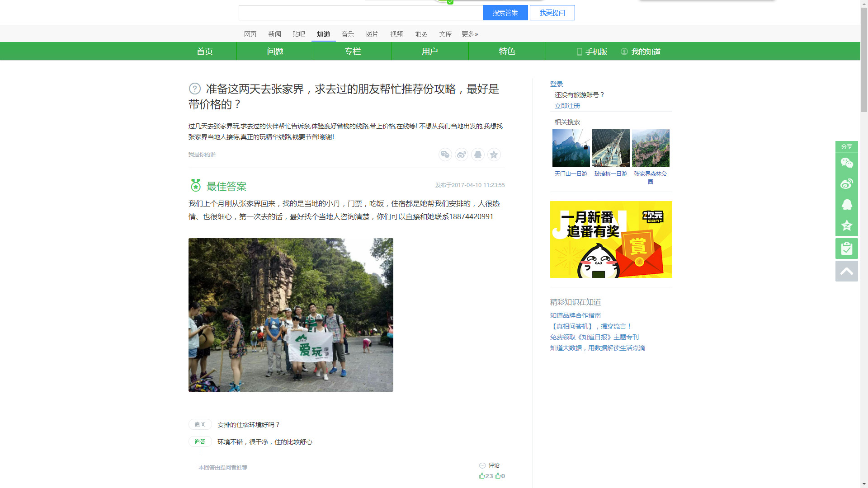Open clipboard checklist icon in right sidebar
This screenshot has height=488, width=868.
pyautogui.click(x=847, y=249)
